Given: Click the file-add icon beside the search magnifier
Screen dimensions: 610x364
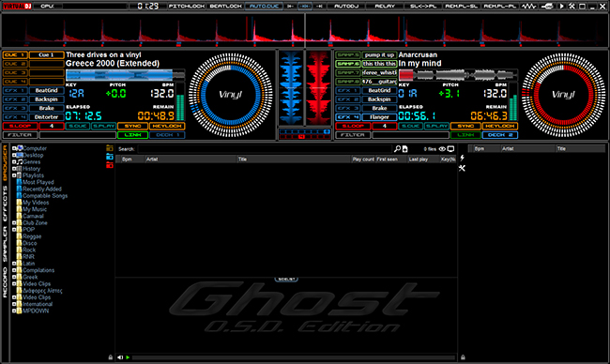Looking at the screenshot, I should click(x=405, y=148).
